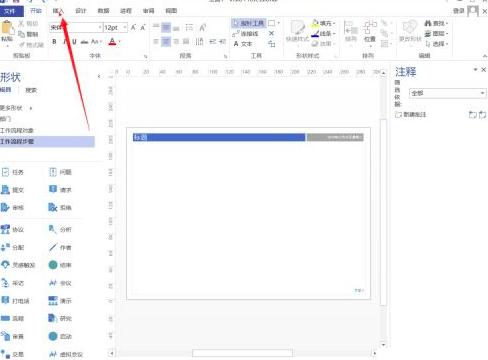
Task: Click the 图层 (Layers) button
Action: (x=436, y=34)
